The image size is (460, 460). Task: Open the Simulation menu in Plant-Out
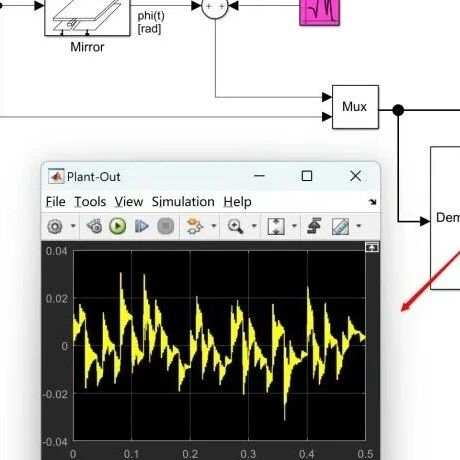(183, 202)
